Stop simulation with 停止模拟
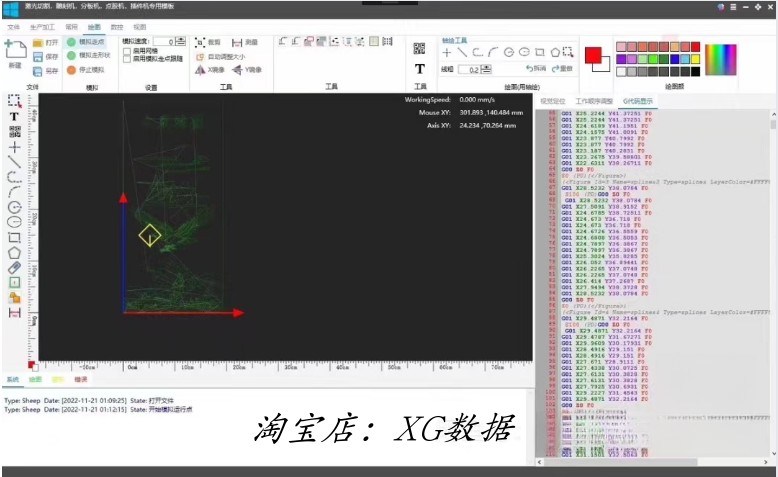This screenshot has width=778, height=477. pos(86,70)
